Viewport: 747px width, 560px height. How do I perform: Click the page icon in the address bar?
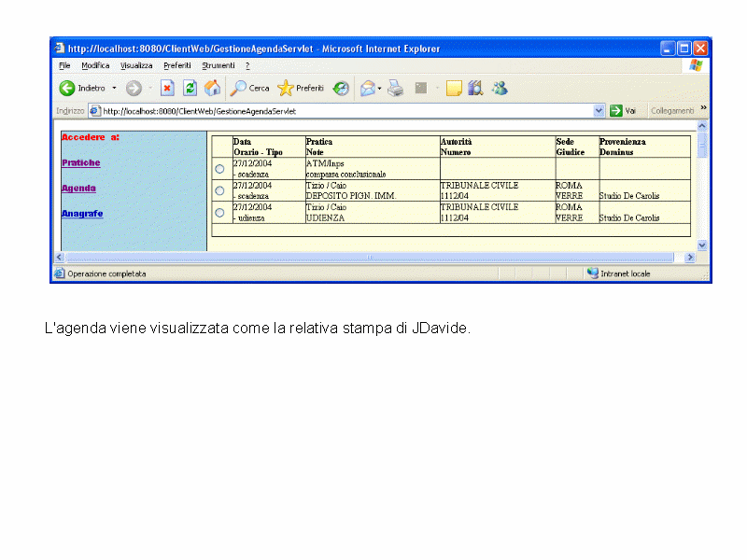click(x=95, y=111)
